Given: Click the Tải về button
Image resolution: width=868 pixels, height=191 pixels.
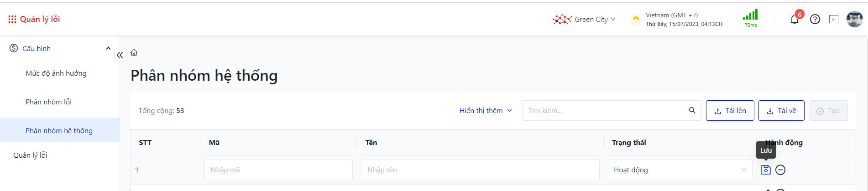Looking at the screenshot, I should 781,111.
